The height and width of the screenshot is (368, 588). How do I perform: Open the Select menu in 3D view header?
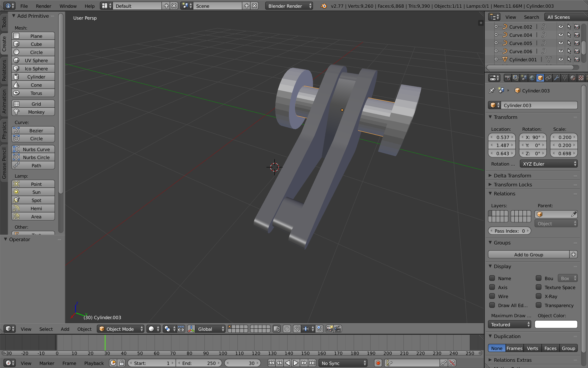(46, 329)
